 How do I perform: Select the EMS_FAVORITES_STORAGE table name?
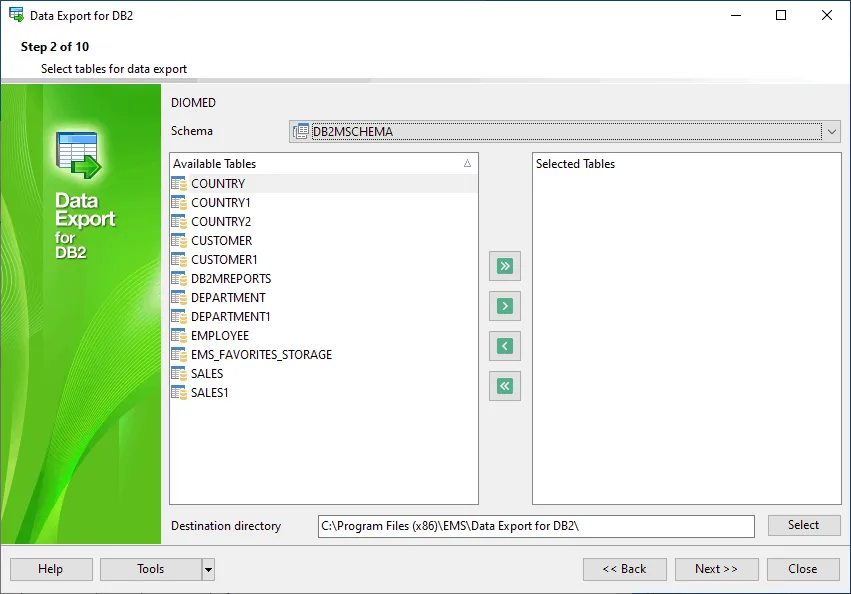click(262, 355)
